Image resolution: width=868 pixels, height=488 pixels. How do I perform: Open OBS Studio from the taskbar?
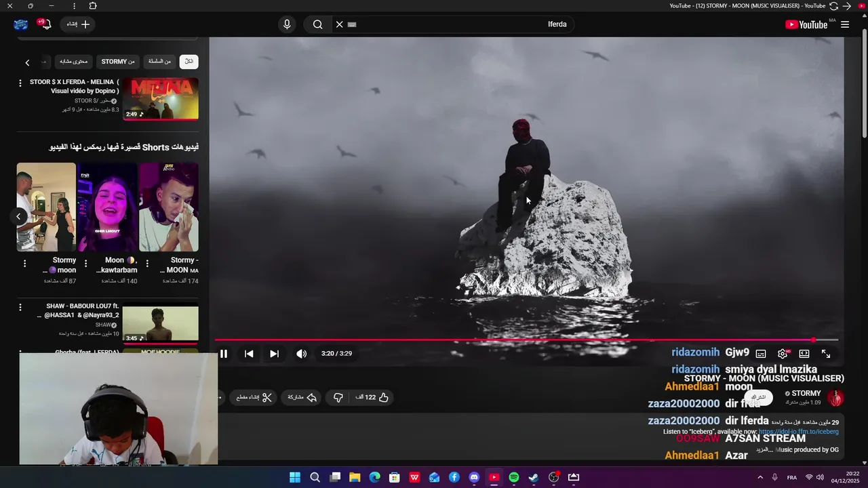tap(554, 477)
